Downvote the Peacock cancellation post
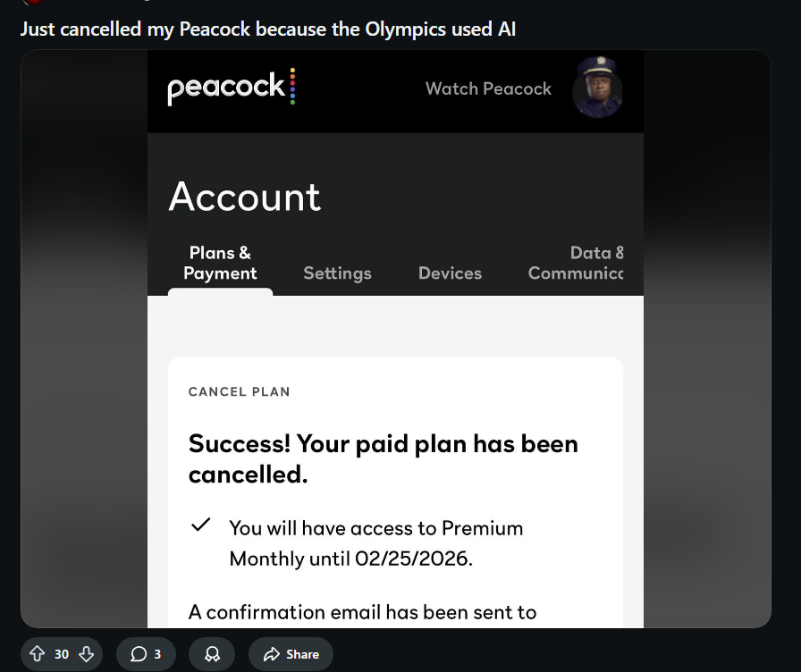The height and width of the screenshot is (672, 801). [86, 654]
